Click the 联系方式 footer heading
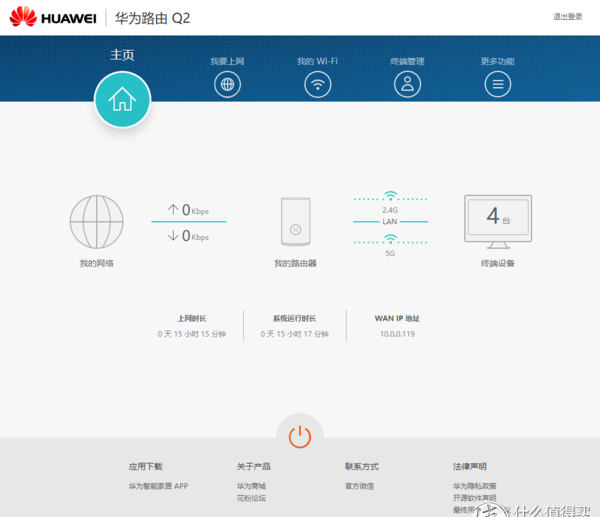The image size is (600, 517). click(x=362, y=466)
